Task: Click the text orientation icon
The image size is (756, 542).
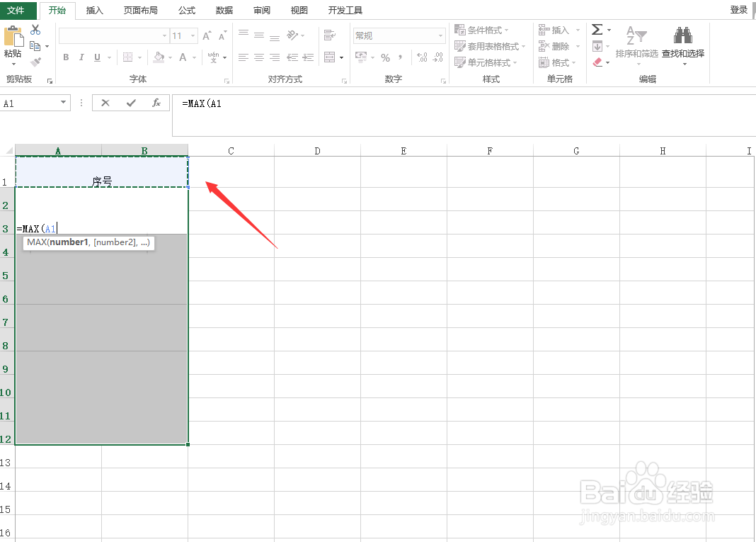Action: pos(292,35)
